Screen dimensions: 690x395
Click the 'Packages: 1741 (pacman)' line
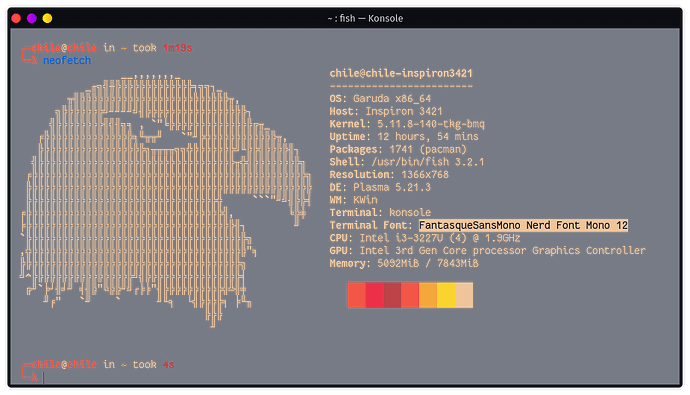(398, 149)
